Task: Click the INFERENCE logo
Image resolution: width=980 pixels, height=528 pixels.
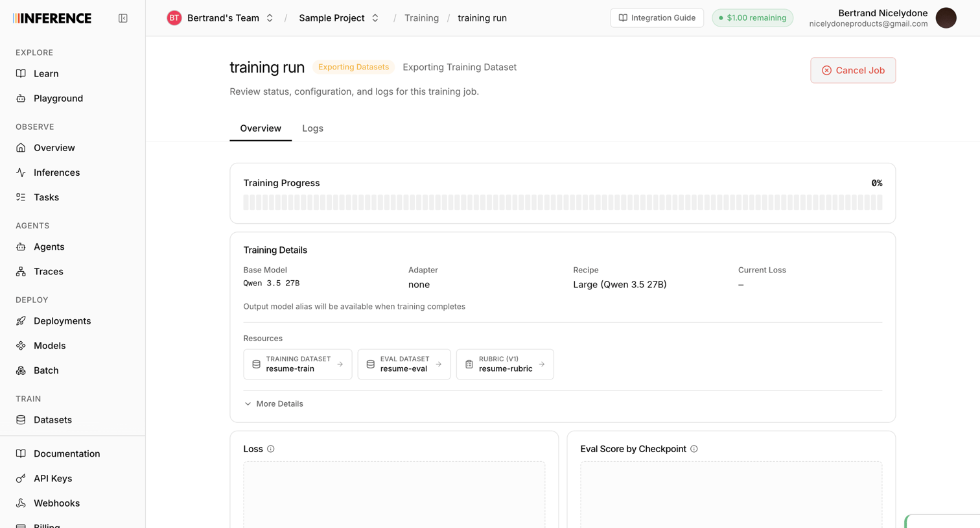Action: pyautogui.click(x=52, y=18)
